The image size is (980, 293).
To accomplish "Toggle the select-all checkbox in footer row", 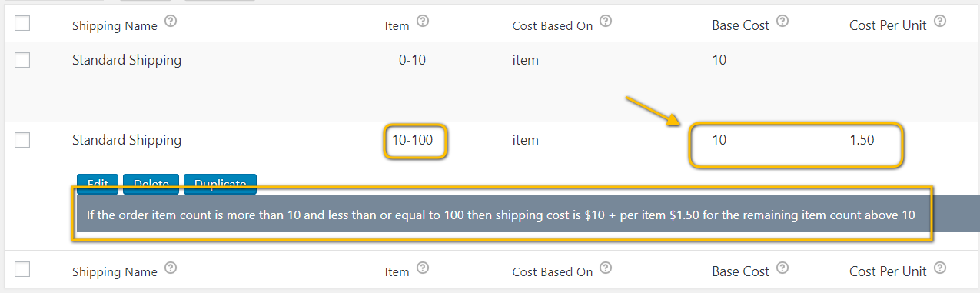I will pyautogui.click(x=22, y=270).
